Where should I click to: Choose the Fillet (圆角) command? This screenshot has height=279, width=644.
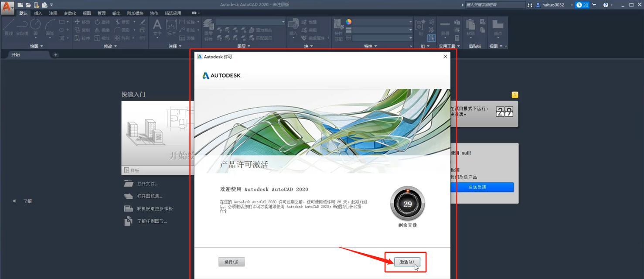click(x=122, y=30)
